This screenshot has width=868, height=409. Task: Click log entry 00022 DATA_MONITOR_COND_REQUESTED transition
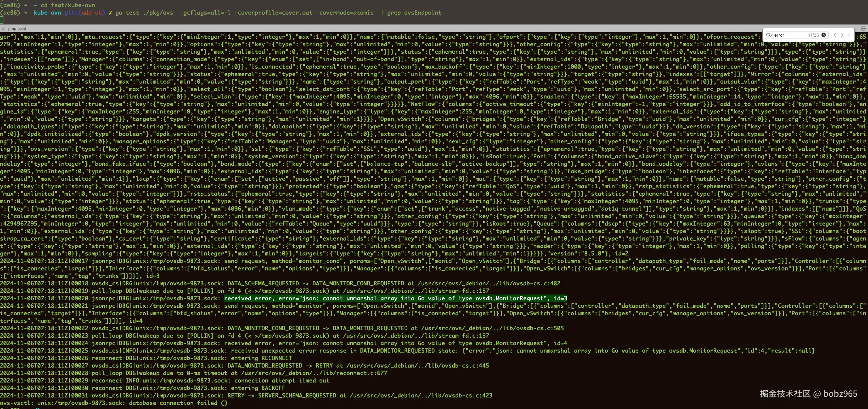point(282,328)
